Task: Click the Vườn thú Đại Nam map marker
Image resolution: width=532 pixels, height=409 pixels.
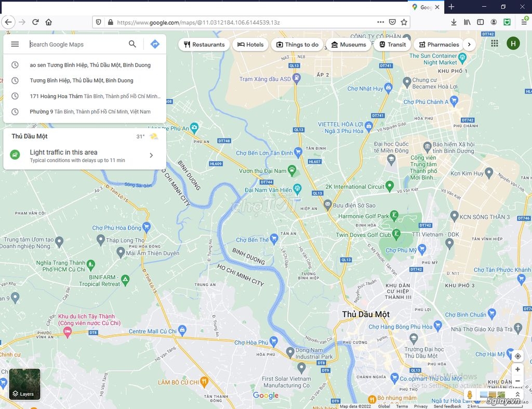Action: pyautogui.click(x=292, y=170)
